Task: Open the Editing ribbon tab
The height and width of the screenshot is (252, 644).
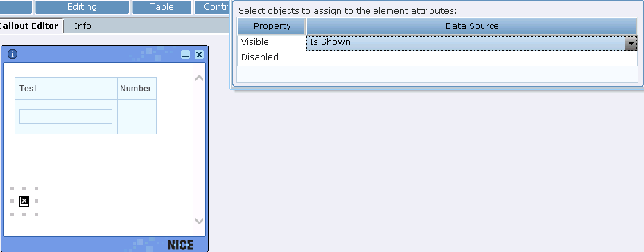Action: click(82, 7)
